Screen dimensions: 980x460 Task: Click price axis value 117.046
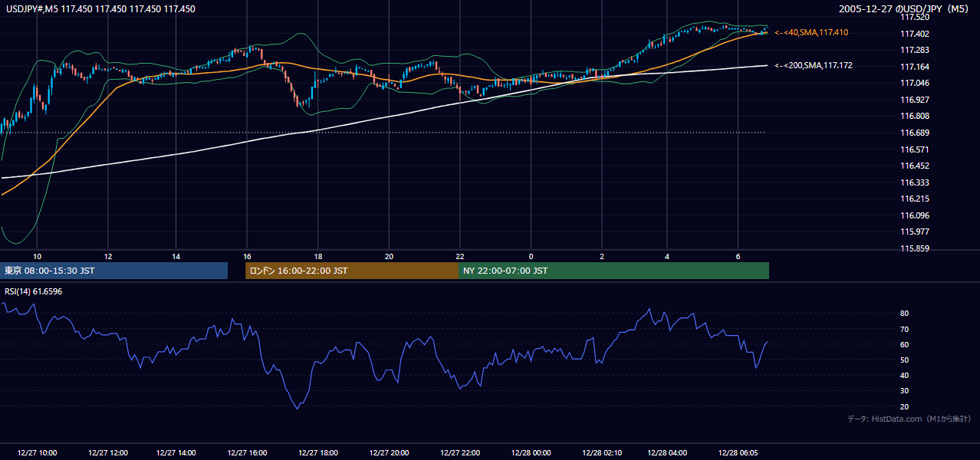click(915, 83)
